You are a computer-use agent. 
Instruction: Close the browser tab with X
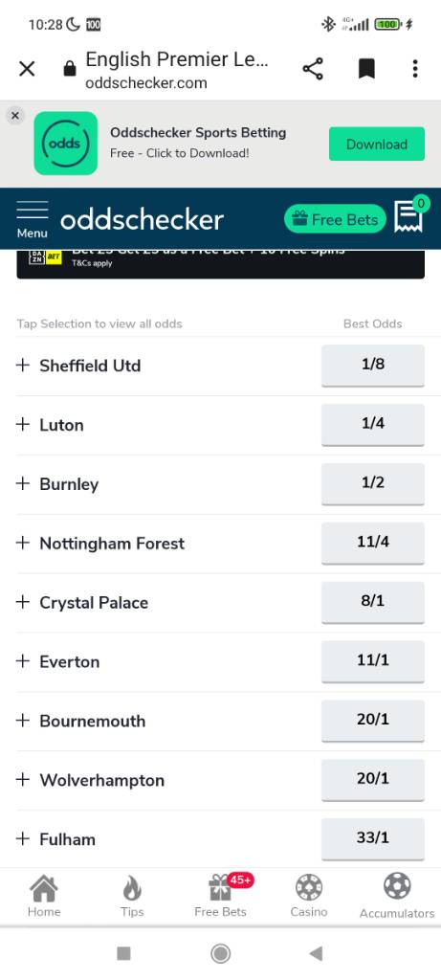click(x=27, y=69)
